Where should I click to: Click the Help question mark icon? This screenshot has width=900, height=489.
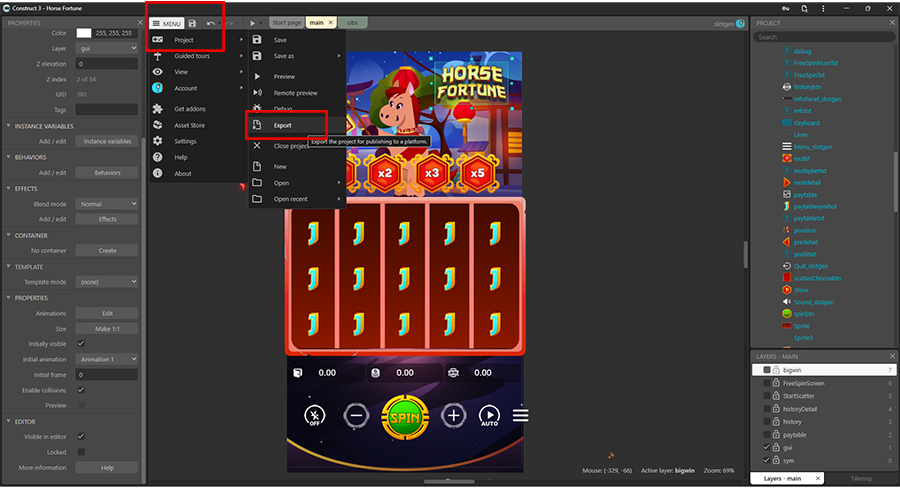tap(157, 157)
